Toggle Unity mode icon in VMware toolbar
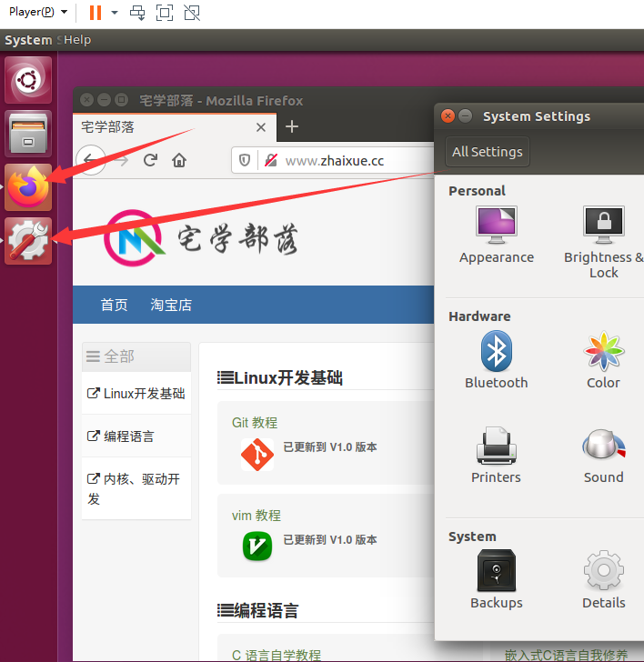644x662 pixels. pos(192,13)
